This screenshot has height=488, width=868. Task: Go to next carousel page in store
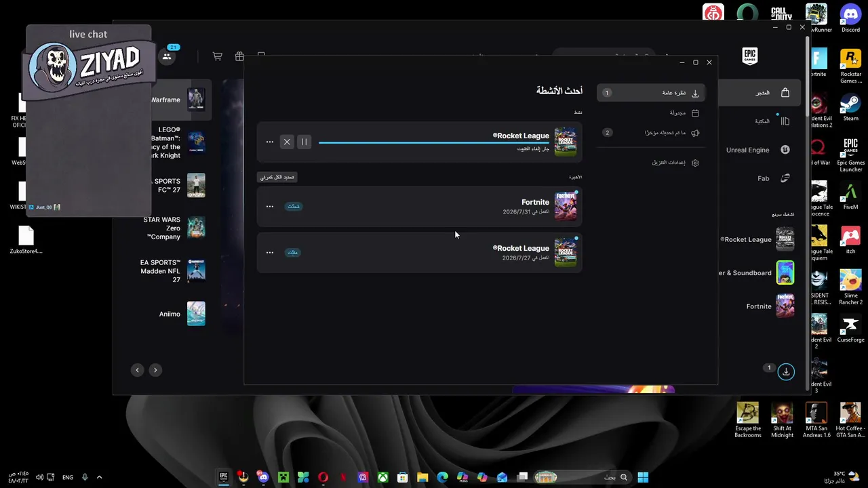pos(155,370)
